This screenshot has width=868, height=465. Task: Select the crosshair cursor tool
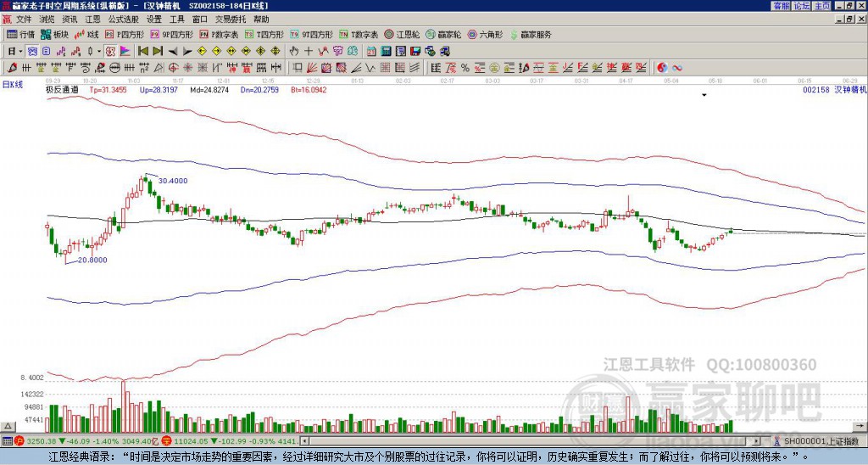click(309, 51)
